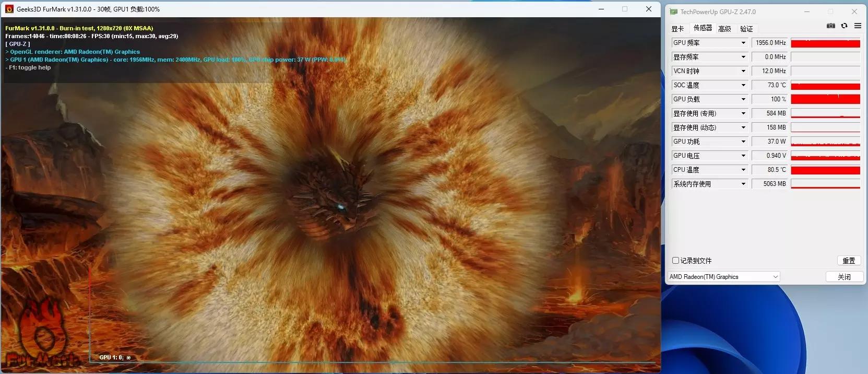Click the 'FurMark v1.31.0.0 - Burn-in test' line
This screenshot has width=868, height=374.
tap(79, 28)
